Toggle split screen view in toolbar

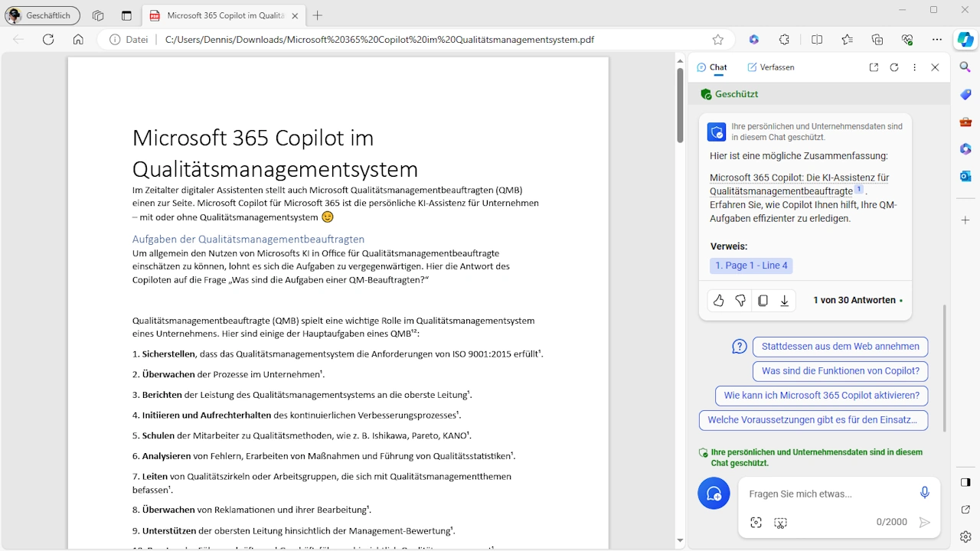tap(817, 40)
